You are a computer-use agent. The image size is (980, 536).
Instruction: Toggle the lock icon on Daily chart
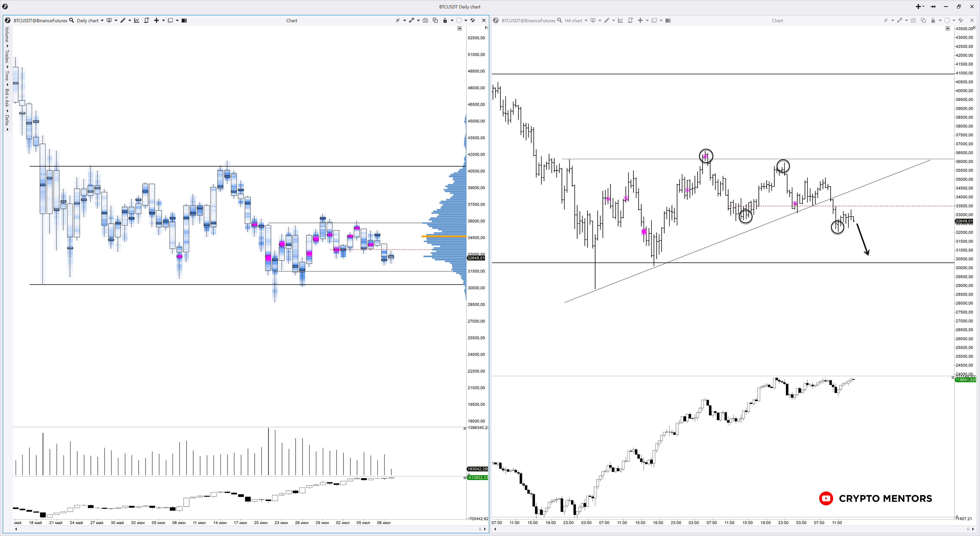[x=445, y=21]
